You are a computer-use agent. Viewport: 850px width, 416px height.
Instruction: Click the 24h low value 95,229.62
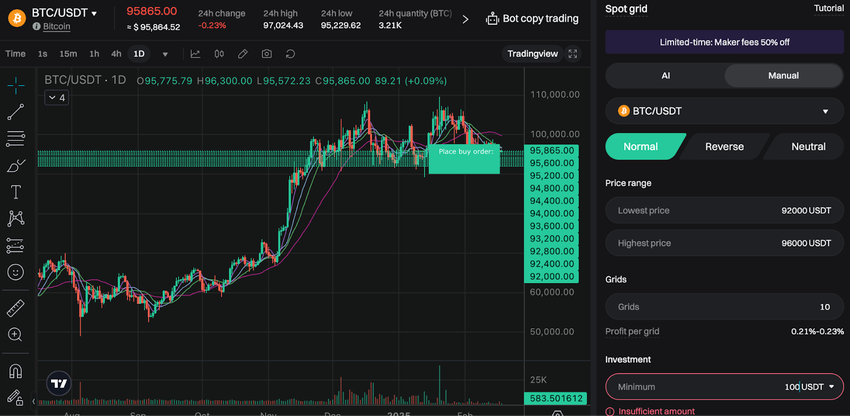340,25
